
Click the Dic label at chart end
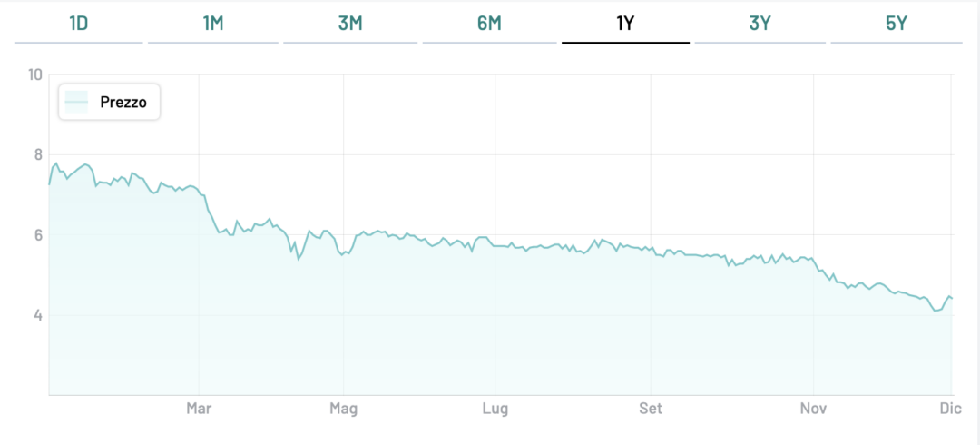[950, 409]
